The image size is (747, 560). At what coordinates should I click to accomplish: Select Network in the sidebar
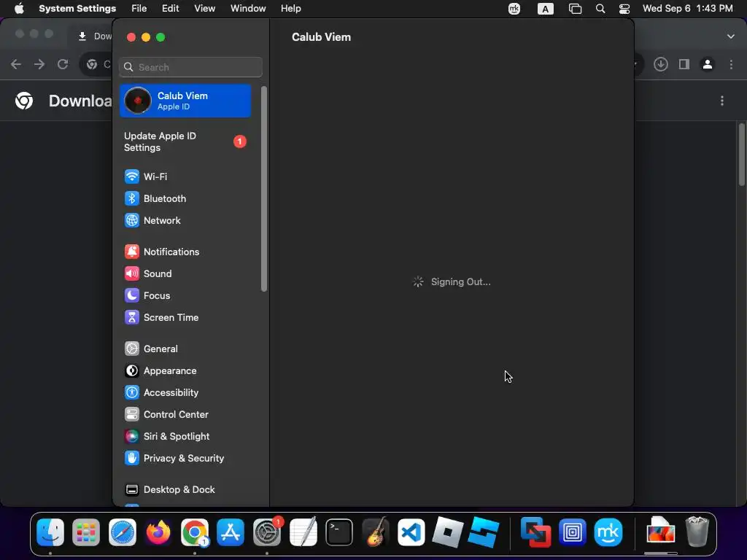(x=185, y=220)
